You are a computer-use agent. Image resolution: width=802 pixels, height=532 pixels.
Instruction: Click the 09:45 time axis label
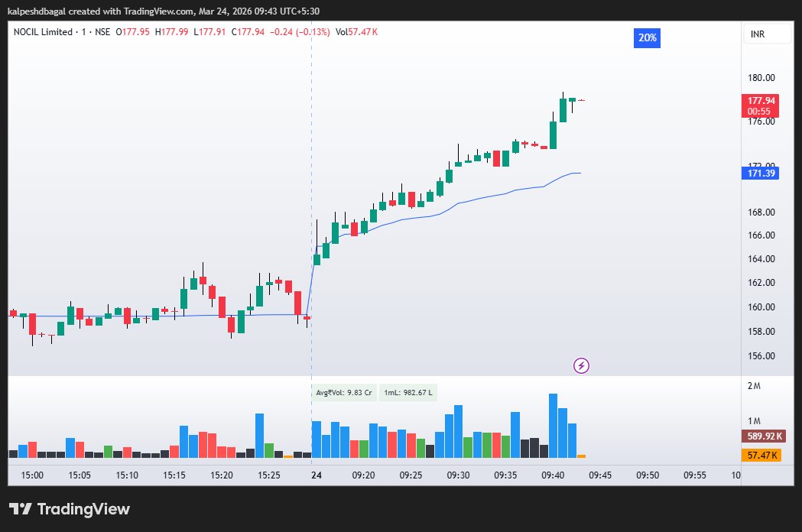pos(600,475)
